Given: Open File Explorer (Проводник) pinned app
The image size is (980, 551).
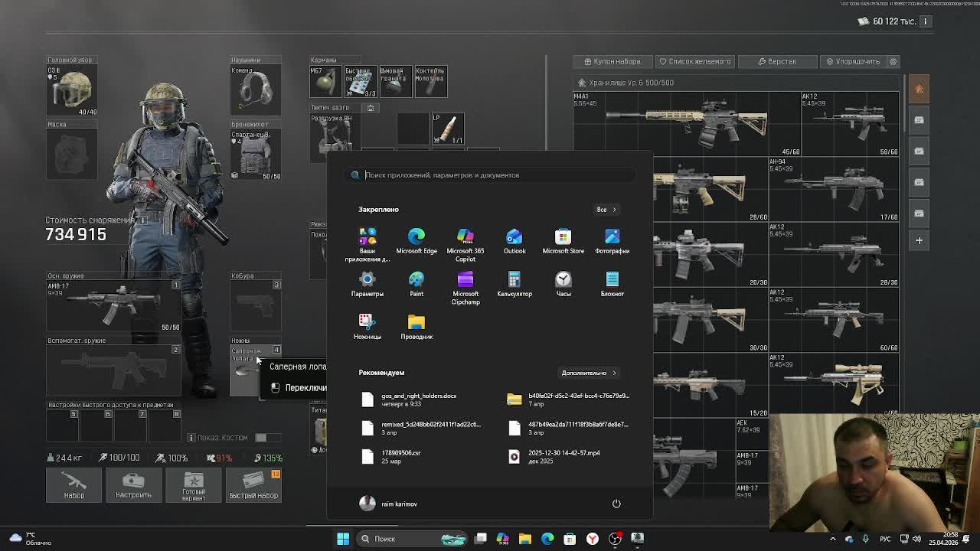Looking at the screenshot, I should [x=416, y=327].
